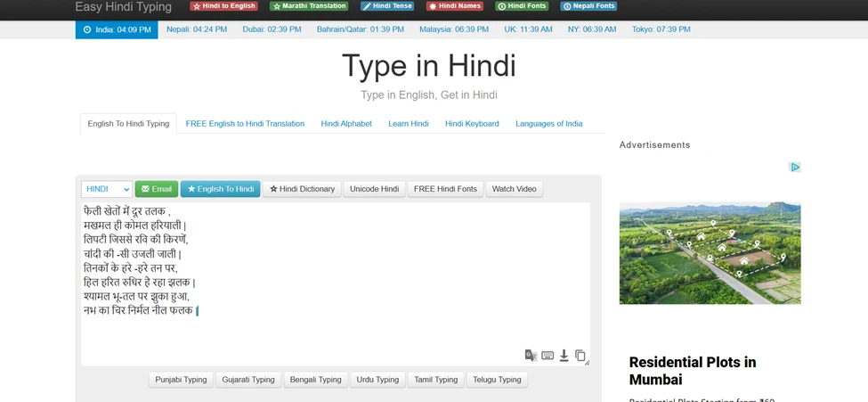Go to Punjabi Typing
This screenshot has height=402, width=868.
(181, 380)
